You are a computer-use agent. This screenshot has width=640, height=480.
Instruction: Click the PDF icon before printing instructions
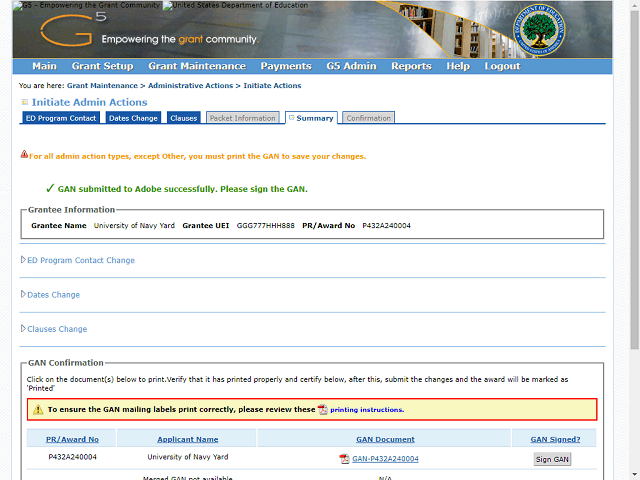tap(322, 409)
